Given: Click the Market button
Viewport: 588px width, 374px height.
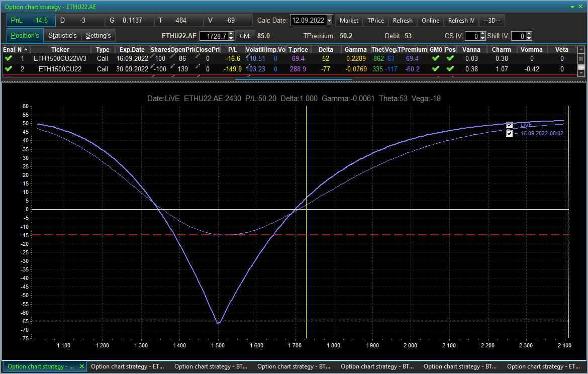Looking at the screenshot, I should pyautogui.click(x=349, y=21).
